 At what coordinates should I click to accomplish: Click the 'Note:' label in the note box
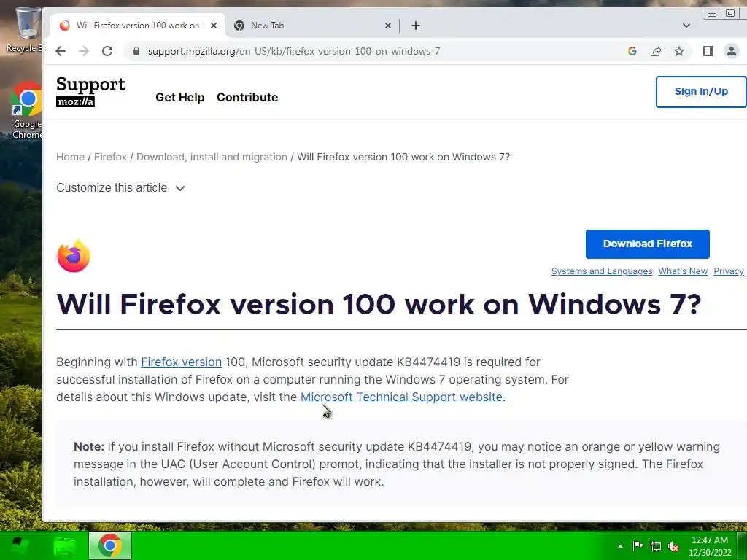pyautogui.click(x=88, y=446)
